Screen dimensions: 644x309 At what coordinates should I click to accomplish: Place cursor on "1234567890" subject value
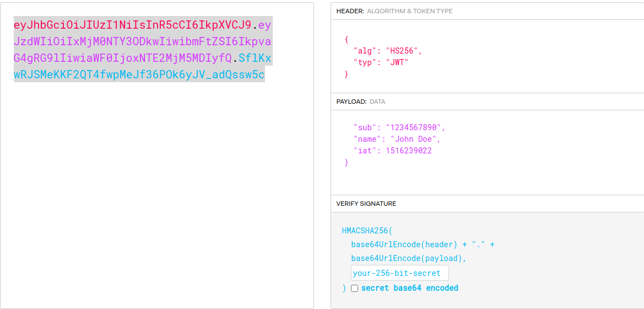click(413, 127)
